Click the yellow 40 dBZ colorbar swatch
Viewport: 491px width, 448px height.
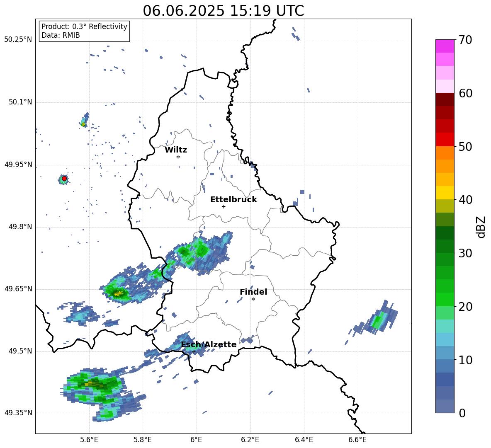(x=445, y=193)
